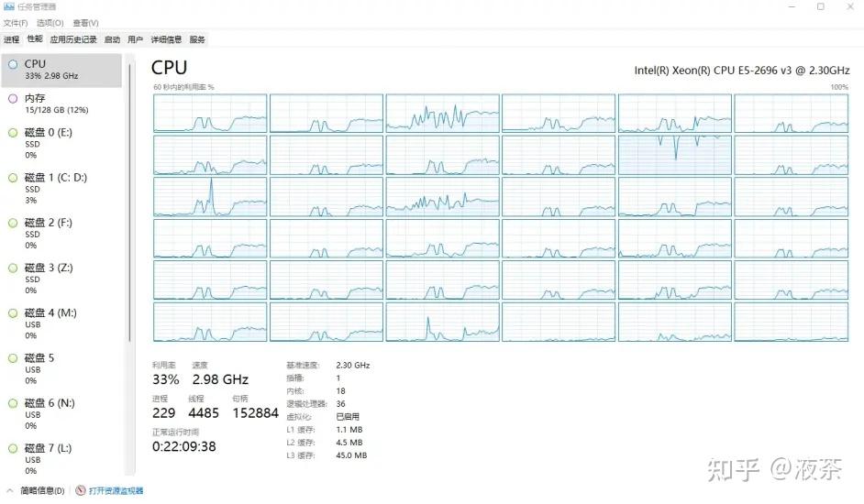The image size is (864, 504).
Task: Click the resource monitor icon at bottom
Action: pos(81,490)
